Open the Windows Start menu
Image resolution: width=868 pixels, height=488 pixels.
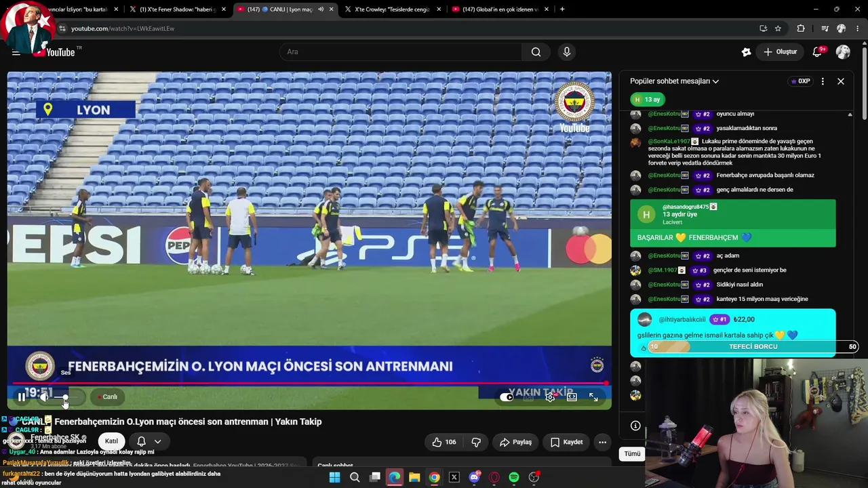[x=334, y=478]
